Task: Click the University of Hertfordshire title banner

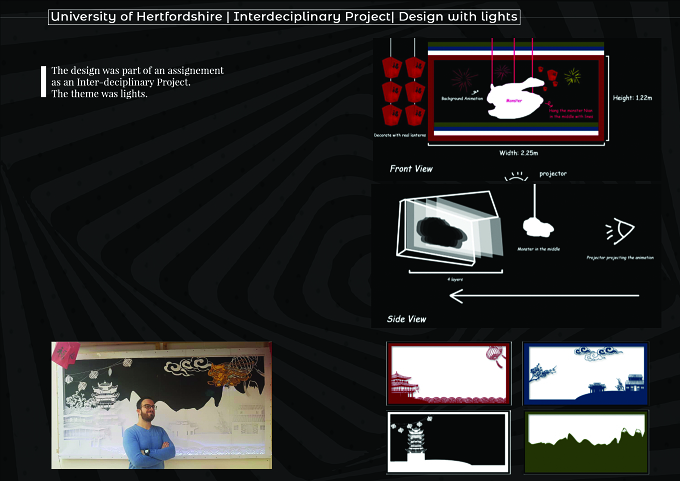Action: (x=284, y=17)
